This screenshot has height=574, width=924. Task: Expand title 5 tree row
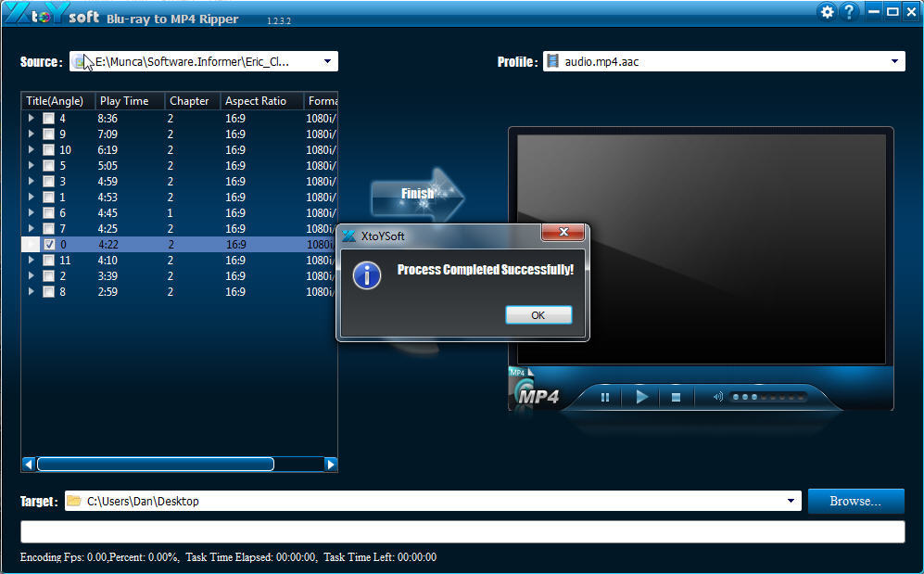tap(31, 166)
